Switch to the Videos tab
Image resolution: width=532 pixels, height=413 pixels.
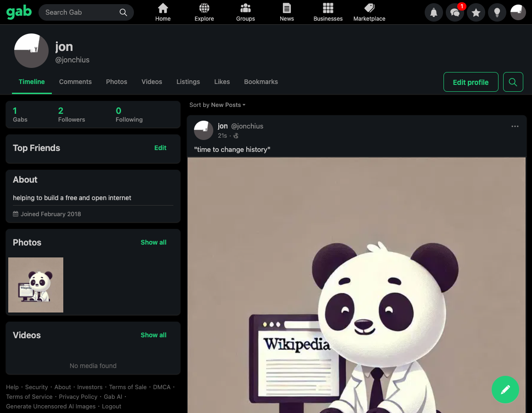point(152,82)
